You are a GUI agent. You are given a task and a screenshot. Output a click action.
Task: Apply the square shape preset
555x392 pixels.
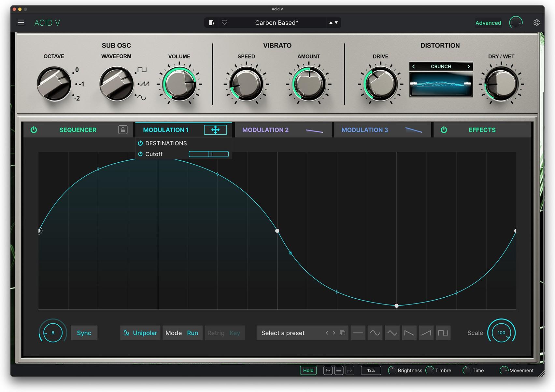point(443,333)
